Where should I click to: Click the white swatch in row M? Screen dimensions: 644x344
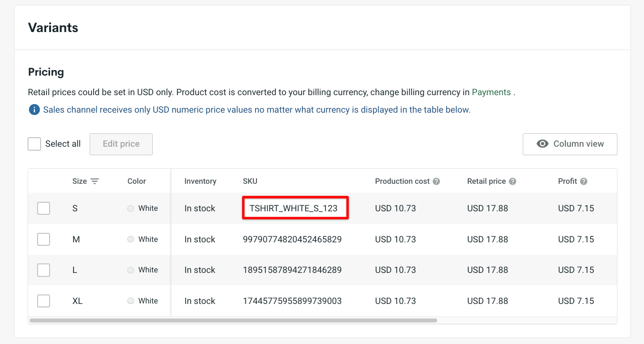[130, 239]
